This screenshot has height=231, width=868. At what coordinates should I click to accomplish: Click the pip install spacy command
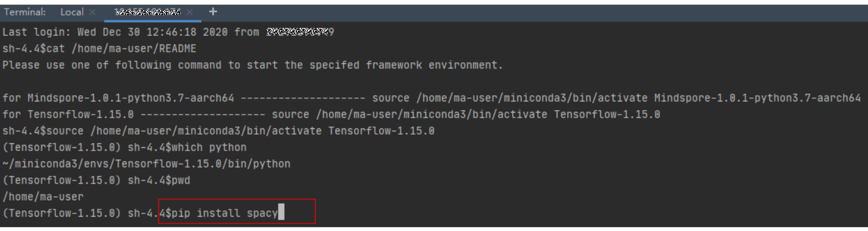click(x=224, y=213)
